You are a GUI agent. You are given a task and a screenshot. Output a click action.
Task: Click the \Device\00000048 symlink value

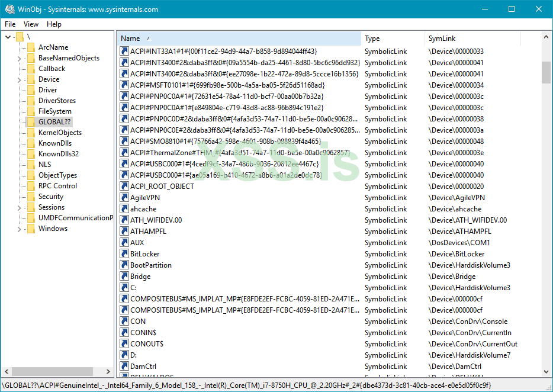coord(456,142)
